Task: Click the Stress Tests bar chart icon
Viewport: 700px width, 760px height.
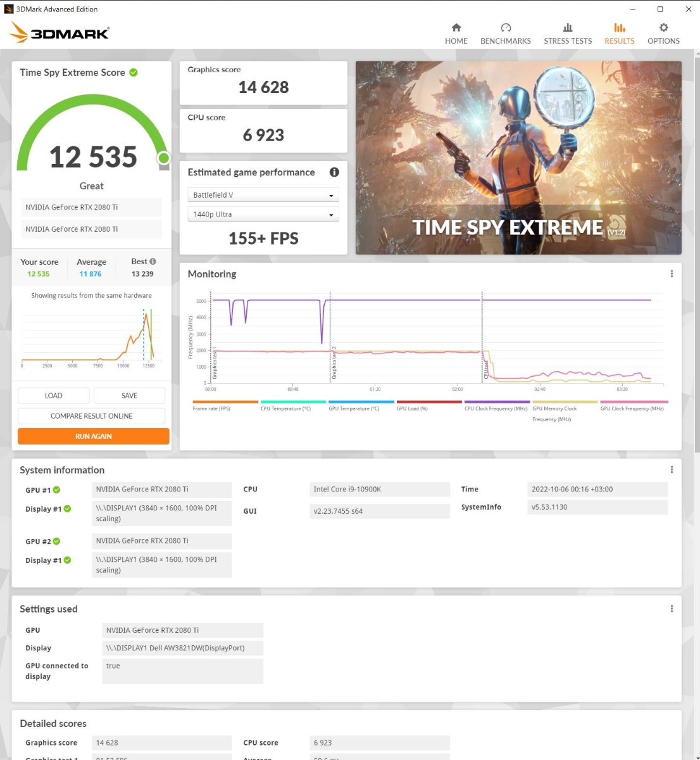Action: [x=568, y=28]
